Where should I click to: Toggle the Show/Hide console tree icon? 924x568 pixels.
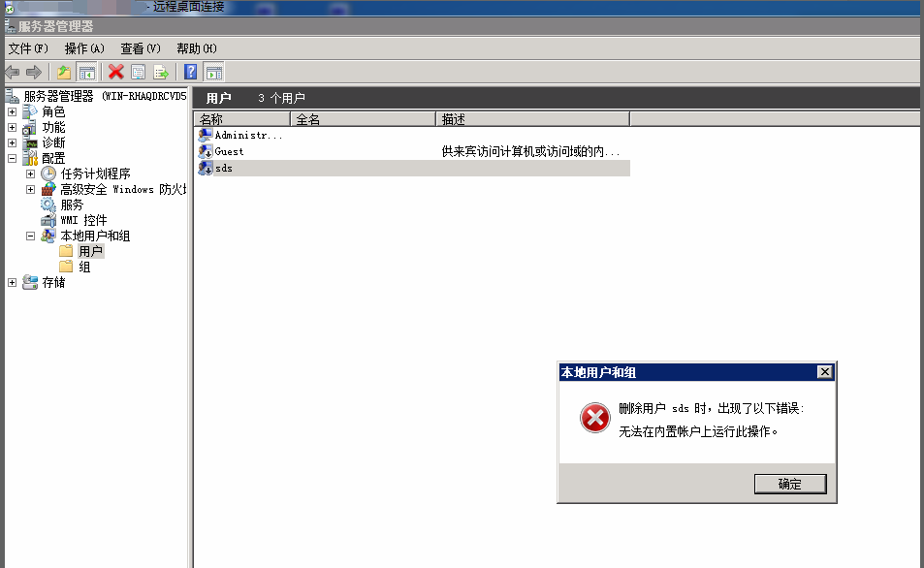(86, 72)
